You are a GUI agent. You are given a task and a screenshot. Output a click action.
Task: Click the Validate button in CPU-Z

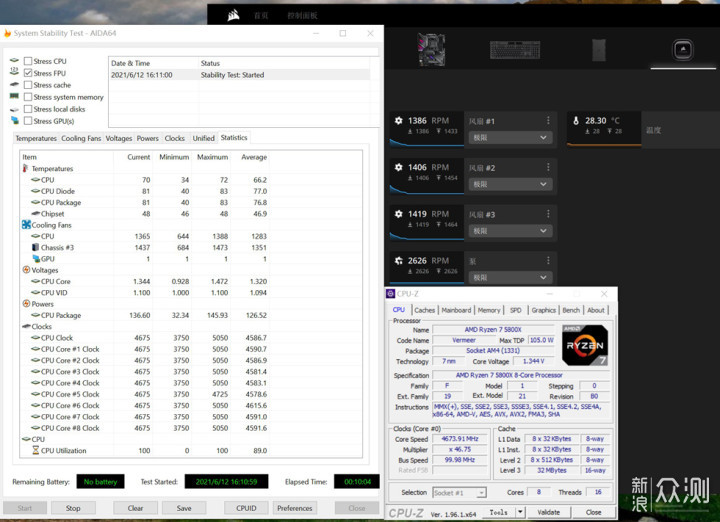pos(548,512)
